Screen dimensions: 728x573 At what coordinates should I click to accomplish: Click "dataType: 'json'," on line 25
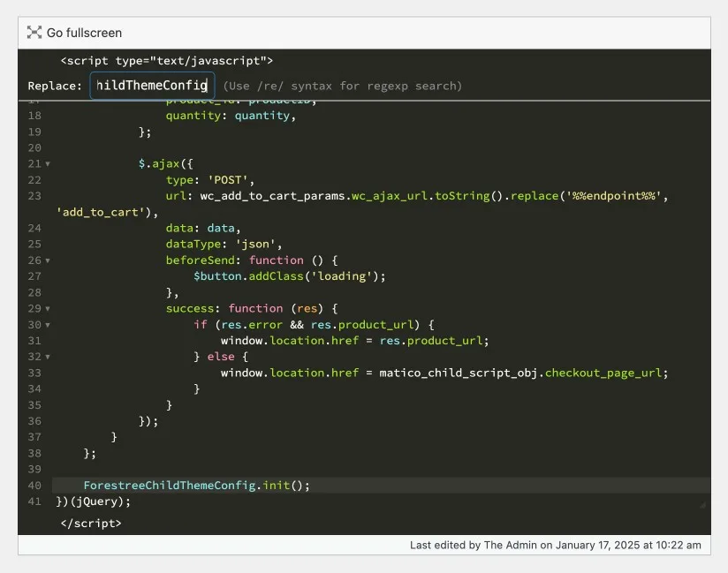pyautogui.click(x=224, y=244)
